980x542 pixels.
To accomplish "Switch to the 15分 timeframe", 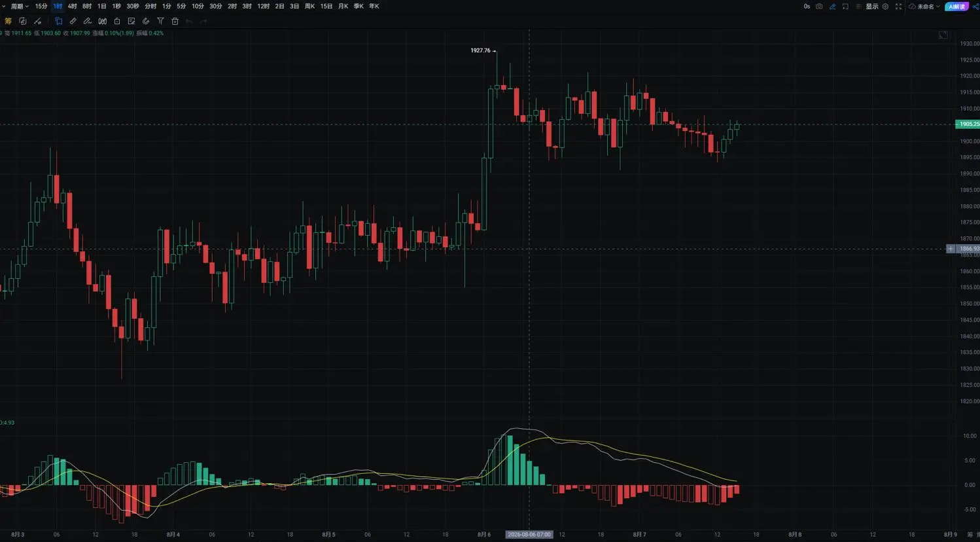I will point(41,7).
